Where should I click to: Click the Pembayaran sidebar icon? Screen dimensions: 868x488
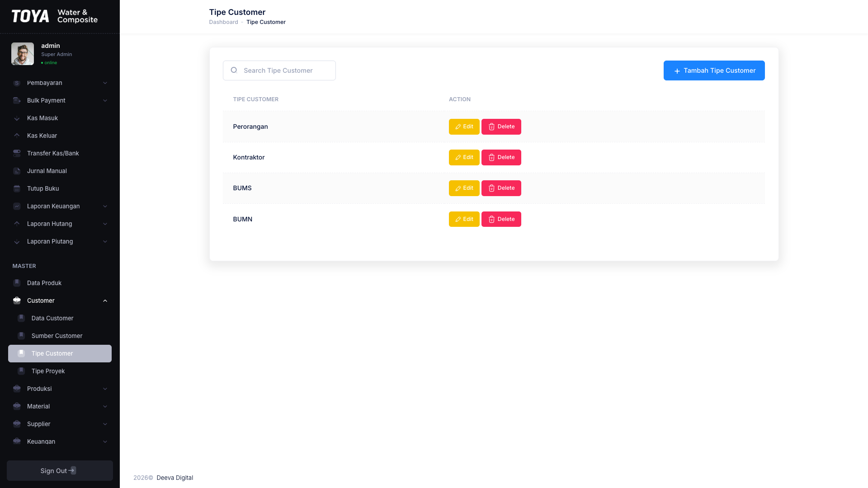[17, 83]
